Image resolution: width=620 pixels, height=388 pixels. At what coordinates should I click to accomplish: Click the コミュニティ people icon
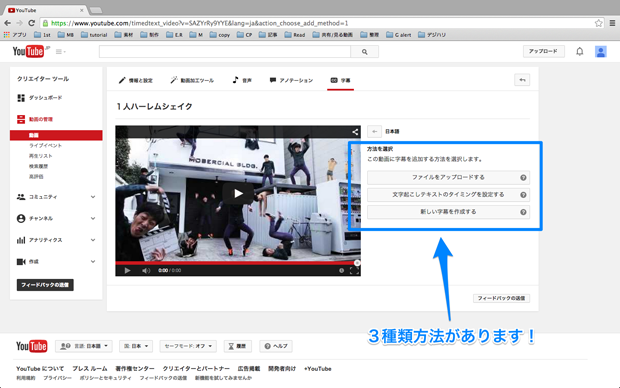pos(21,197)
